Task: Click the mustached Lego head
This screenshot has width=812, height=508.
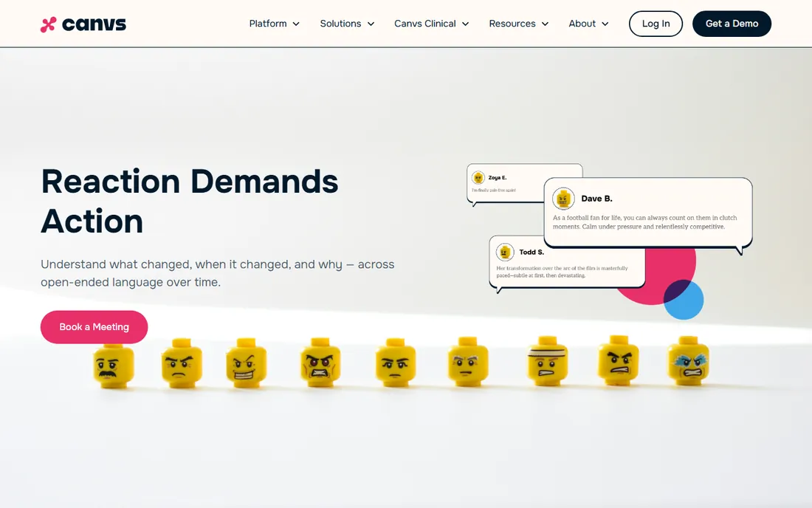Action: tap(114, 366)
